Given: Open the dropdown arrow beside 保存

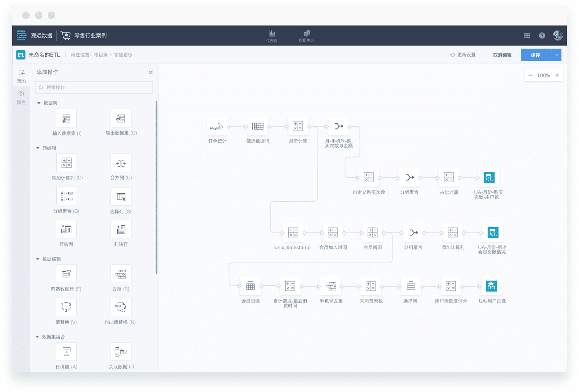Looking at the screenshot, I should pos(556,55).
